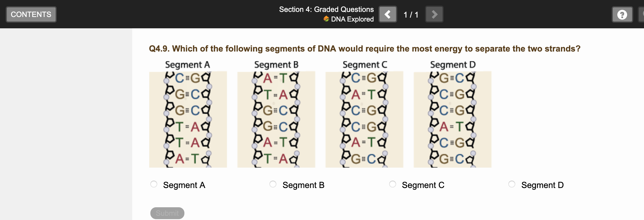Viewport: 644px width, 220px height.
Task: Click the chameleon icon next to DNA Explored
Action: point(326,19)
